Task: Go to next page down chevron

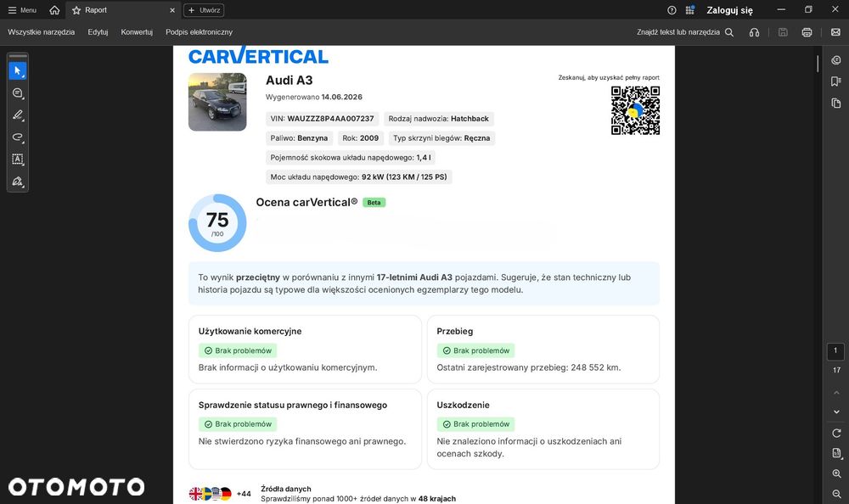Action: tap(836, 412)
